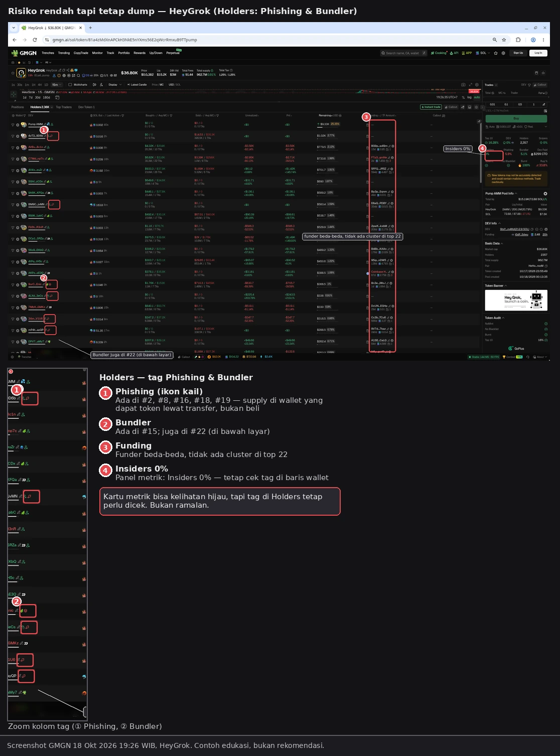Open Trending menu
This screenshot has height=756, width=560.
coord(64,53)
